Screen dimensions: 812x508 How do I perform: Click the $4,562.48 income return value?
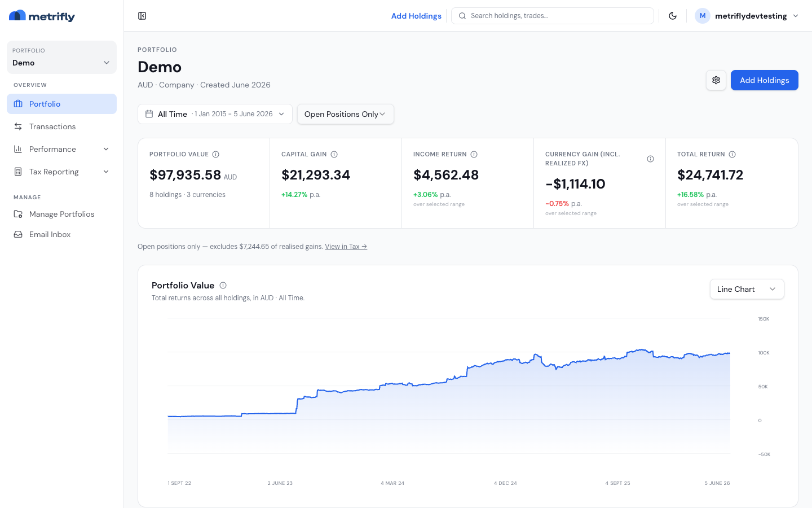pyautogui.click(x=446, y=175)
